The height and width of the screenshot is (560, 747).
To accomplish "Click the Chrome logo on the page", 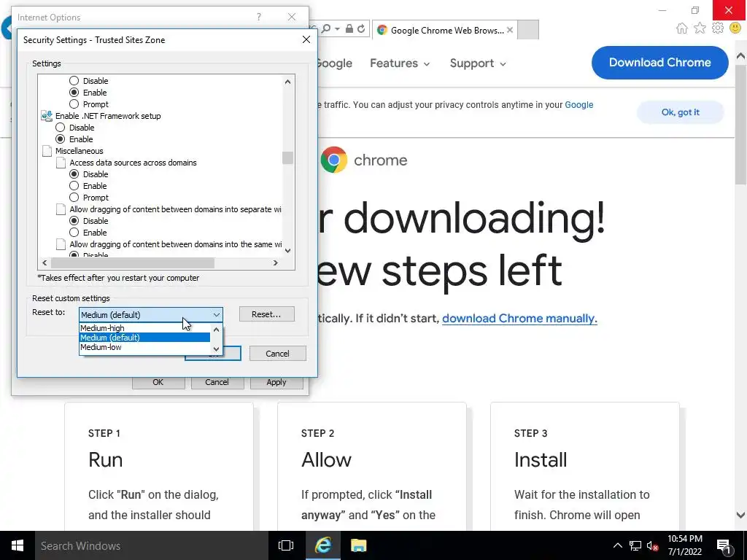I will (333, 160).
